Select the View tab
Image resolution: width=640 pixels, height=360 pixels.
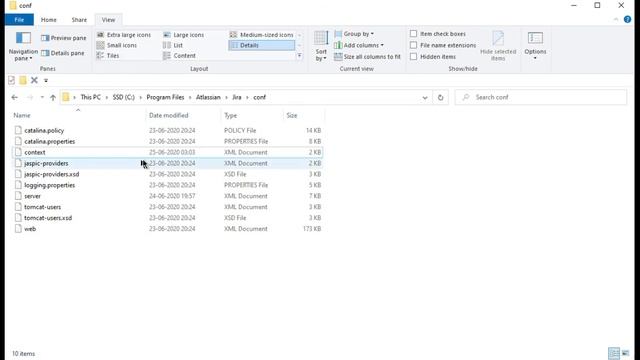coord(108,20)
